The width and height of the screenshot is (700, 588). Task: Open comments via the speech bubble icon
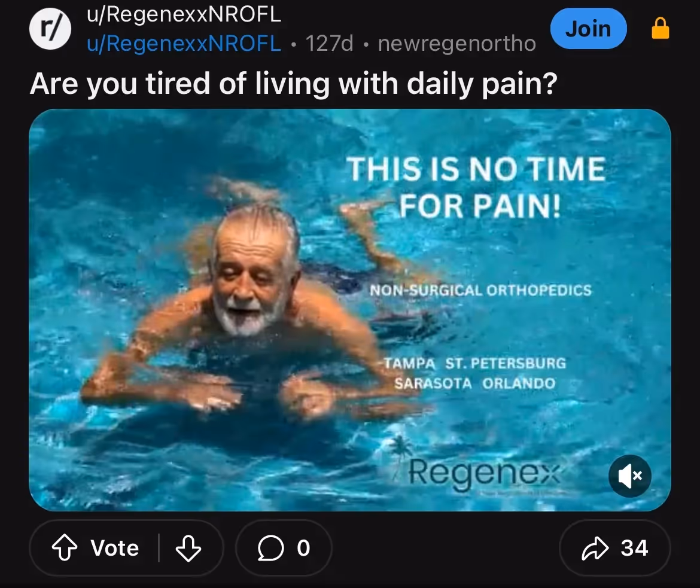270,548
